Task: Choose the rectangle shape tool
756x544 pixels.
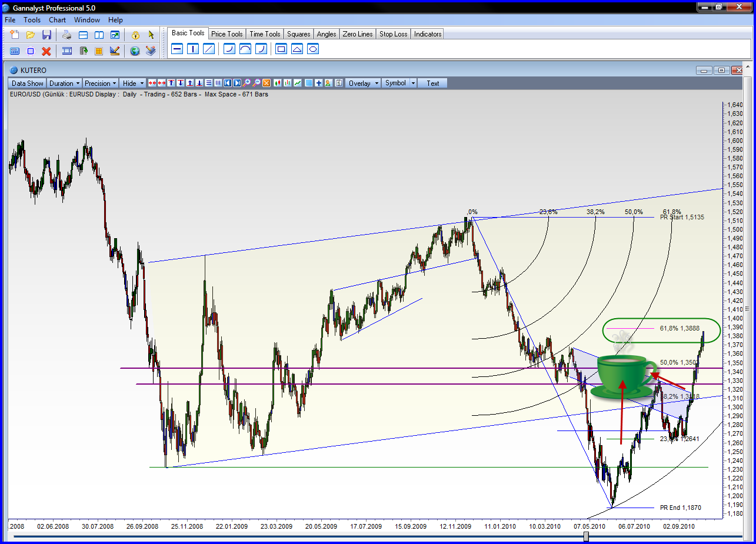Action: click(281, 49)
